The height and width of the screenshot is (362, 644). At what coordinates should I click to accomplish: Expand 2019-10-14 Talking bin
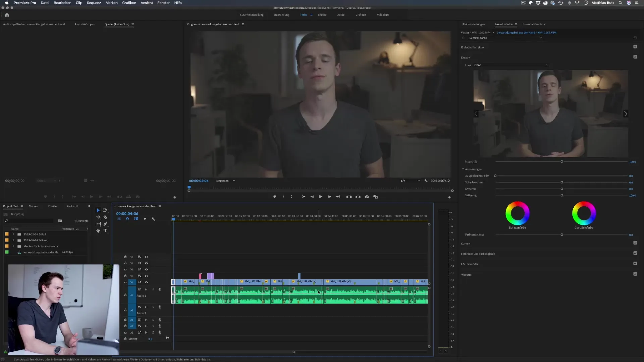click(13, 240)
